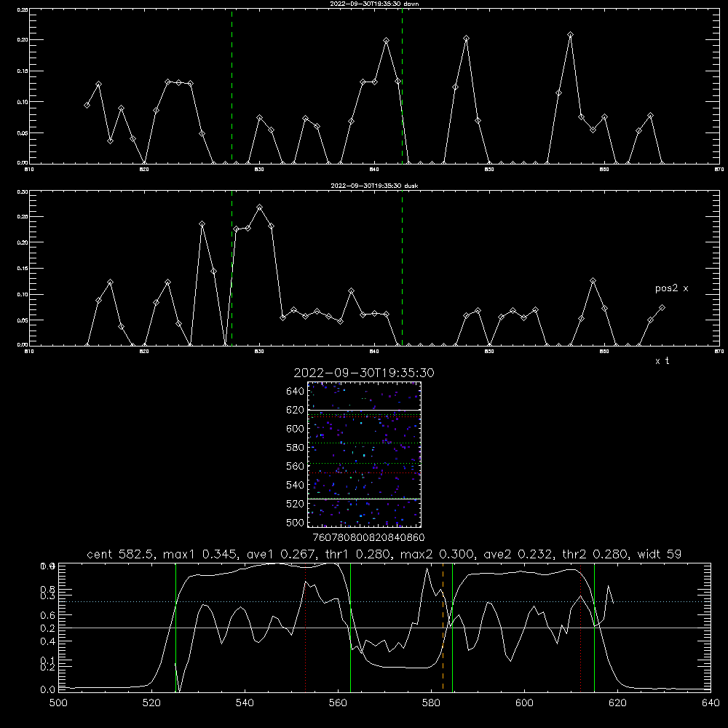Click the orange dashed center line in the bottom plot
The height and width of the screenshot is (728, 728).
coord(443,627)
